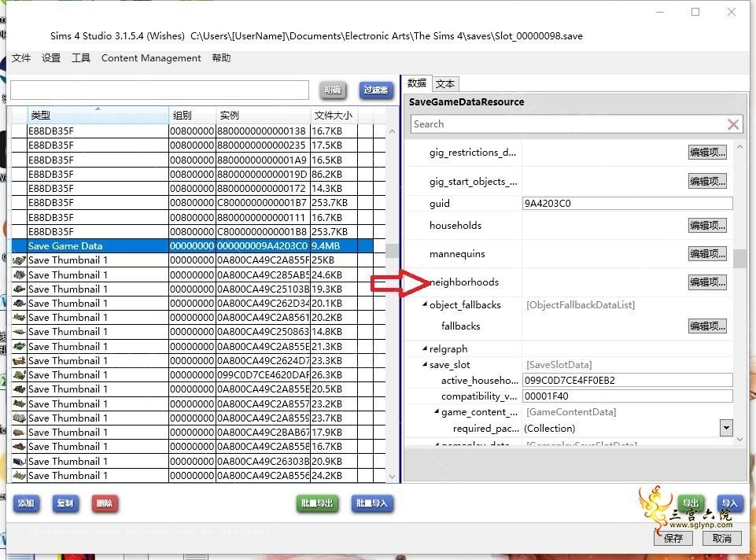
Task: Sort by the 组别 column header
Action: (193, 115)
